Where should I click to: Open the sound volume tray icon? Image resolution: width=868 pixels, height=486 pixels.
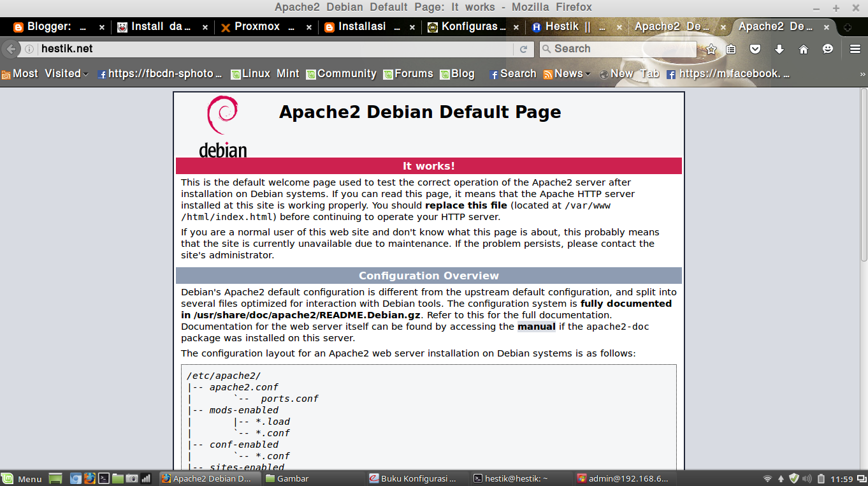(x=807, y=478)
